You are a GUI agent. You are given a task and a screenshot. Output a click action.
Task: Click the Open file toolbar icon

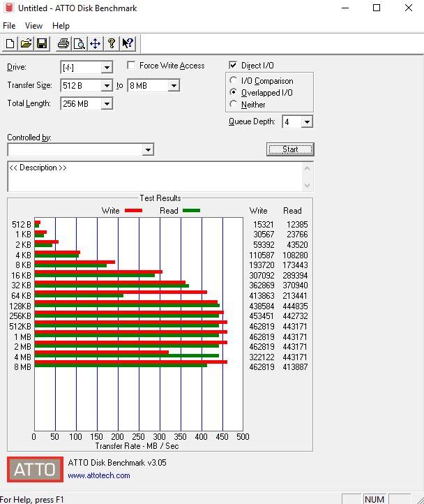pos(26,43)
